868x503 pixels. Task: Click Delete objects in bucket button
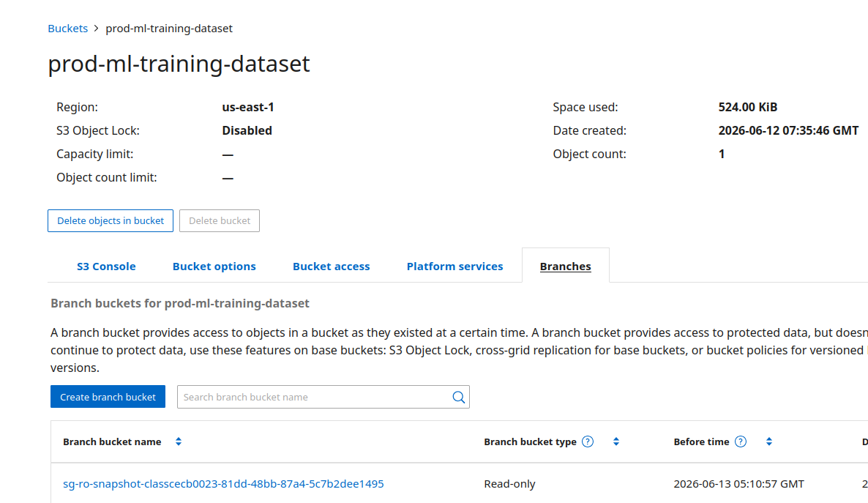tap(111, 220)
